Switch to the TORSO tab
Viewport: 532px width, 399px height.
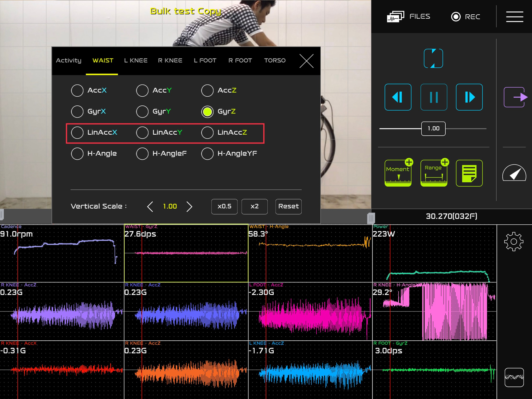pyautogui.click(x=275, y=60)
